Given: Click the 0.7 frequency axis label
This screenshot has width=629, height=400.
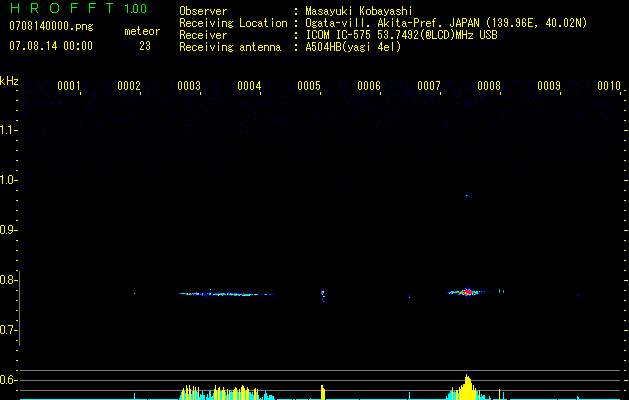Looking at the screenshot, I should click(x=7, y=330).
